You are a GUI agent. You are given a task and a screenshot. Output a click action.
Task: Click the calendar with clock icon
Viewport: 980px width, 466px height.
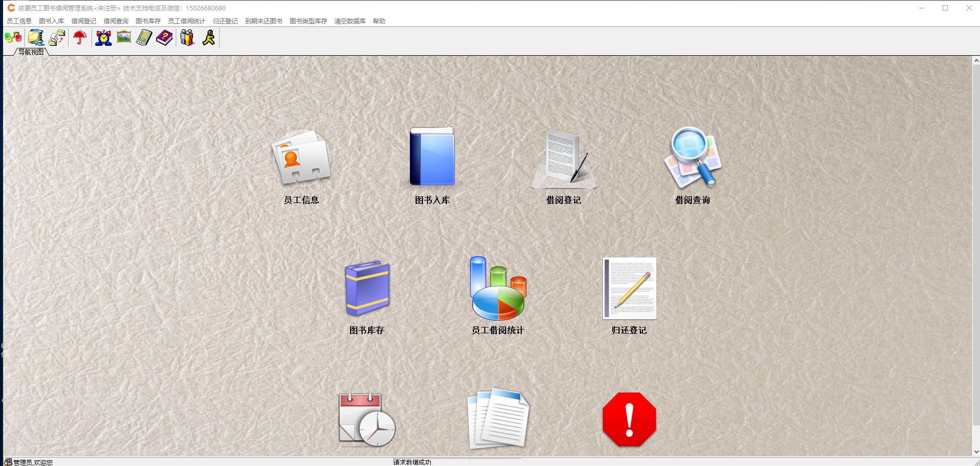[x=367, y=419]
